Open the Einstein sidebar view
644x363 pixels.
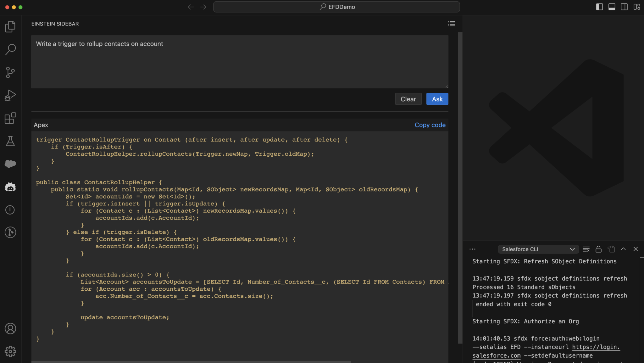click(10, 187)
